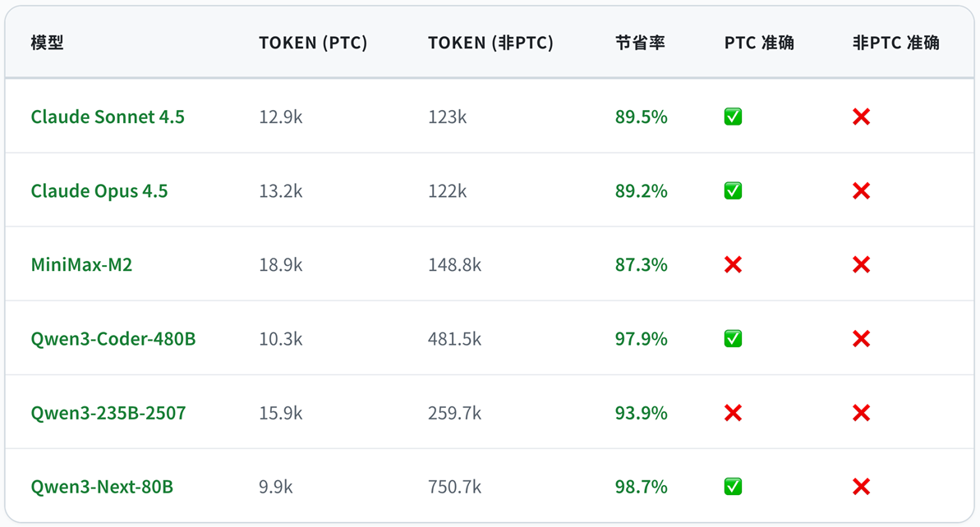Click Claude Sonnet 4.5's red cross under 非PTC 准确
The image size is (980, 527).
point(861,117)
